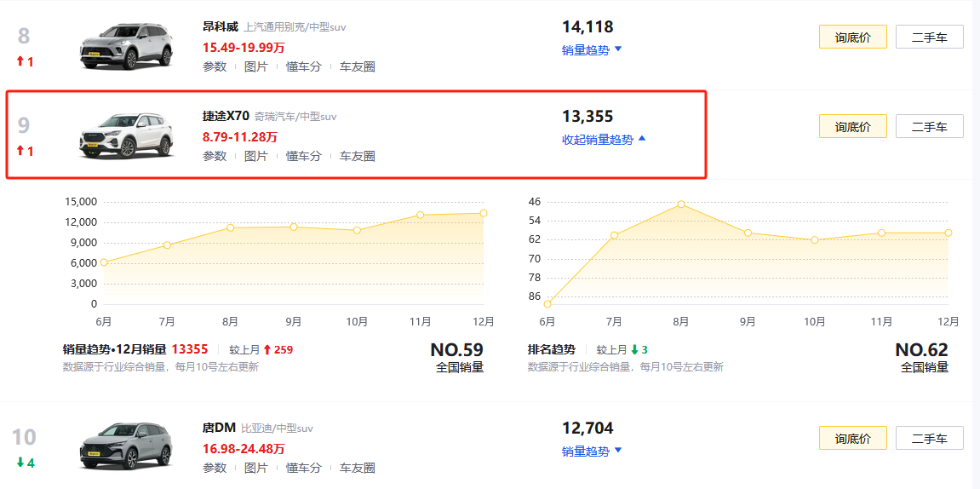The height and width of the screenshot is (489, 980).
Task: Click the red up arrow beside 259
Action: coord(266,349)
